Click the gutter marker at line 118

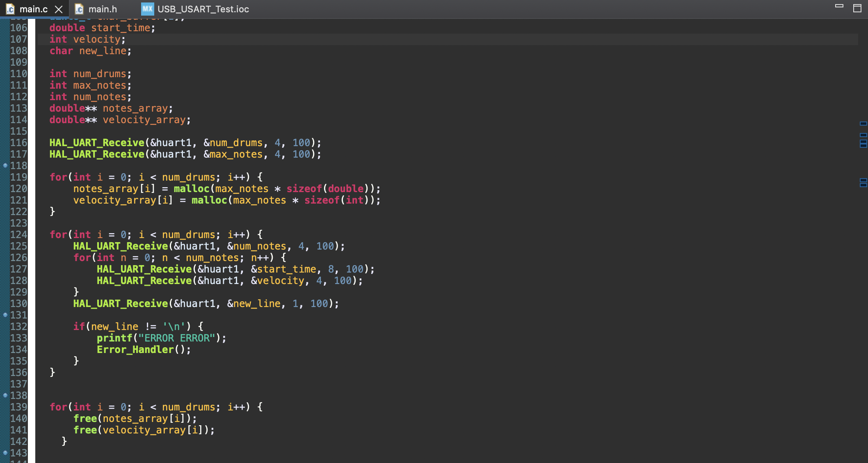click(x=5, y=165)
